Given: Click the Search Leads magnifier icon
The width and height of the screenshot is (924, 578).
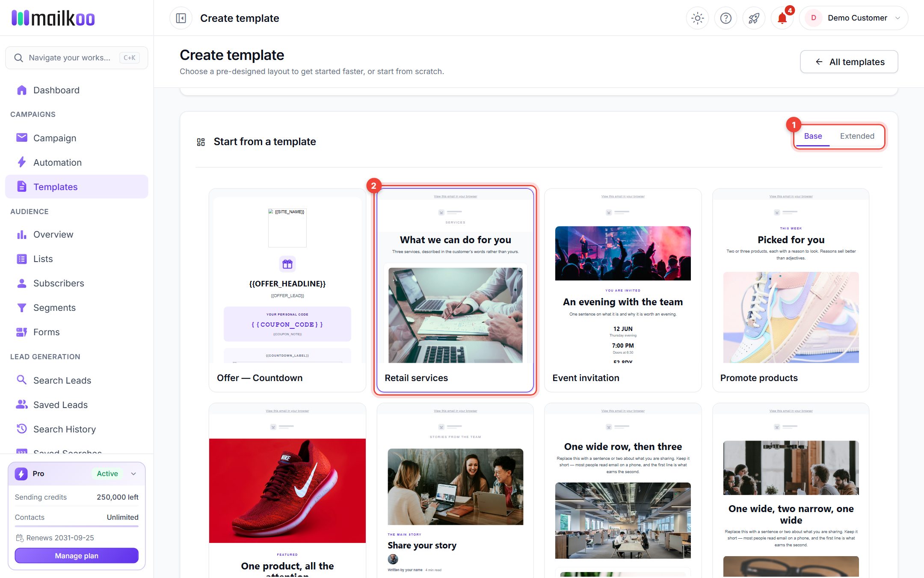Looking at the screenshot, I should (21, 380).
